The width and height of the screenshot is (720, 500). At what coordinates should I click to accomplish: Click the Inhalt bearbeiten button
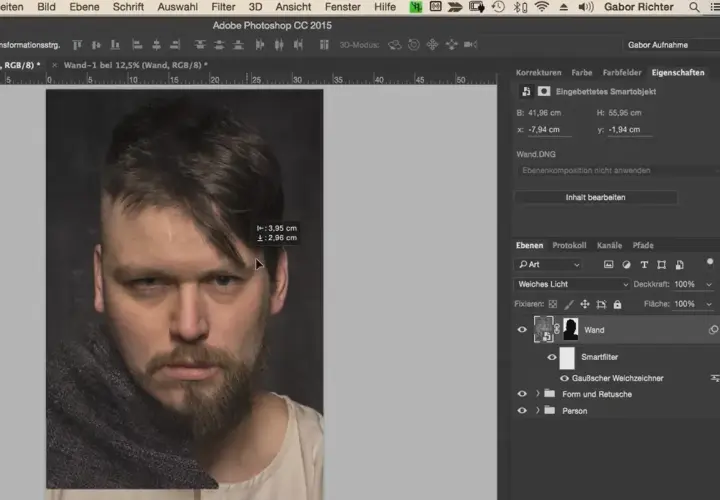click(x=595, y=197)
